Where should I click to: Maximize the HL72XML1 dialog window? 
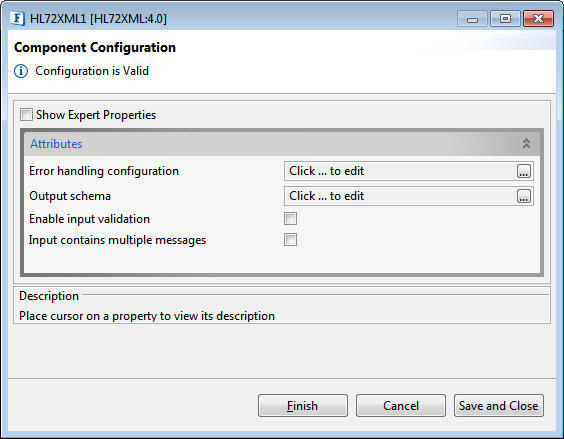pyautogui.click(x=505, y=19)
